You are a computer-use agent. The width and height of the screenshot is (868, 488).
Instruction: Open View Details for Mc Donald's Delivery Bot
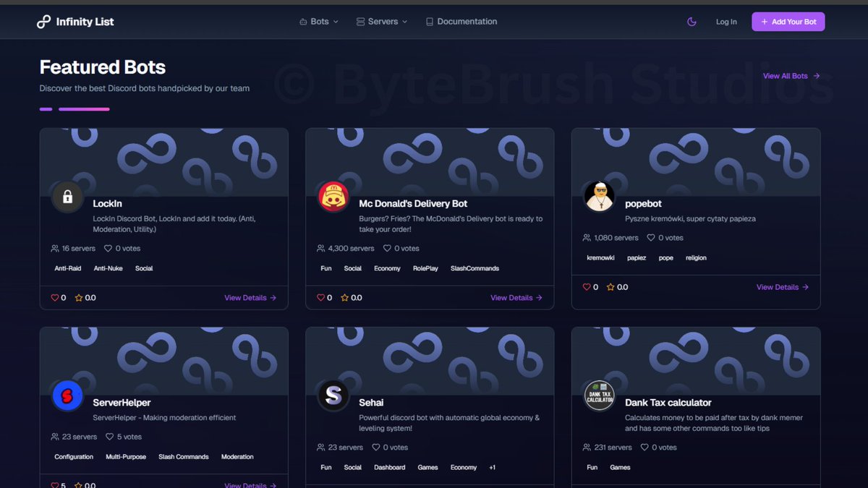click(516, 298)
